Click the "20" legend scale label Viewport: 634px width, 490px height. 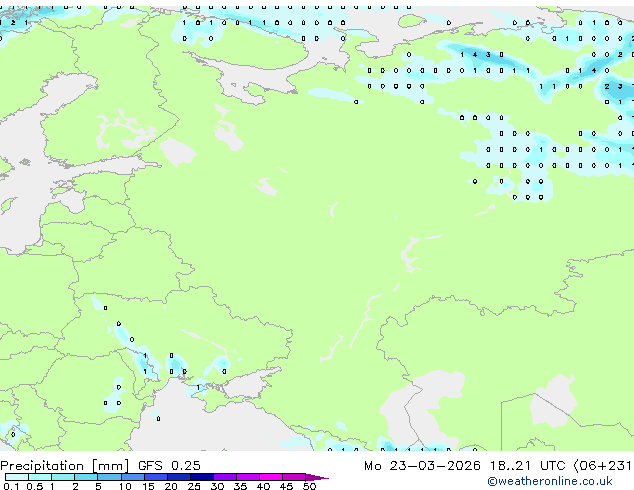(171, 486)
